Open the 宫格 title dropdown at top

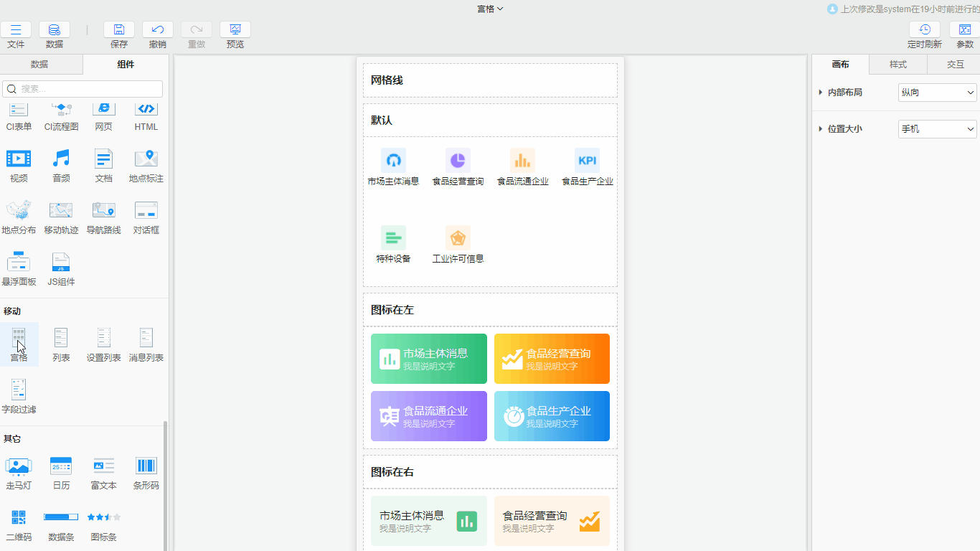(490, 9)
